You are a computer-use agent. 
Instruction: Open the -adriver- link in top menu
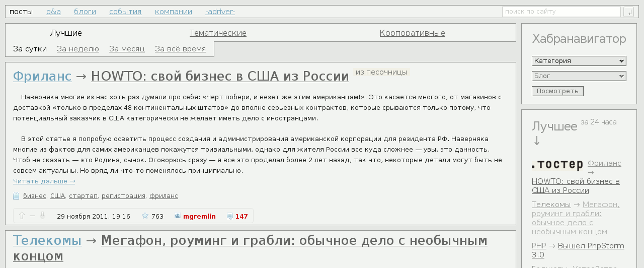(x=220, y=12)
